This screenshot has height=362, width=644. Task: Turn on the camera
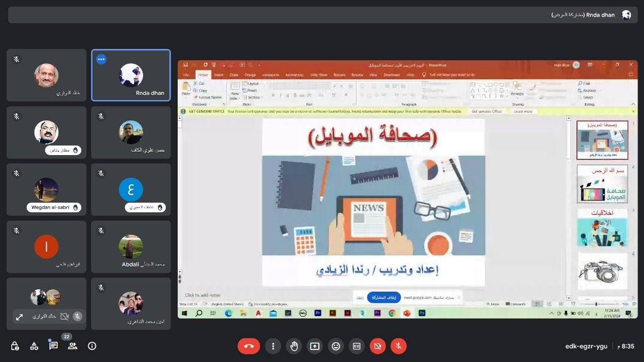point(377,346)
